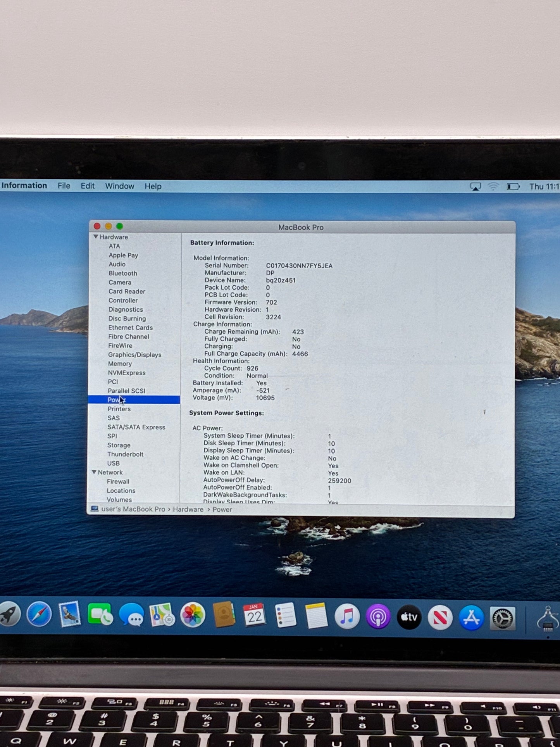This screenshot has height=747, width=560.
Task: Select PCI in the sidebar
Action: [113, 382]
